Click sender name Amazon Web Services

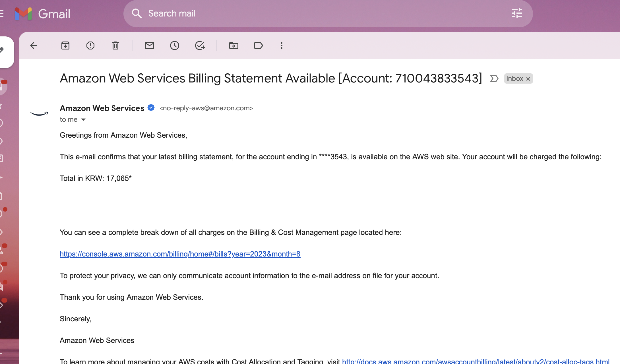pos(102,108)
